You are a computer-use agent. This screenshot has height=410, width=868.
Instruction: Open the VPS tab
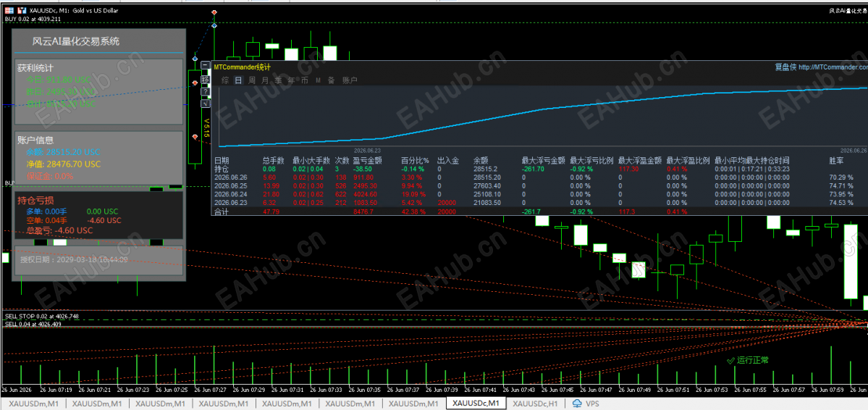pos(586,403)
